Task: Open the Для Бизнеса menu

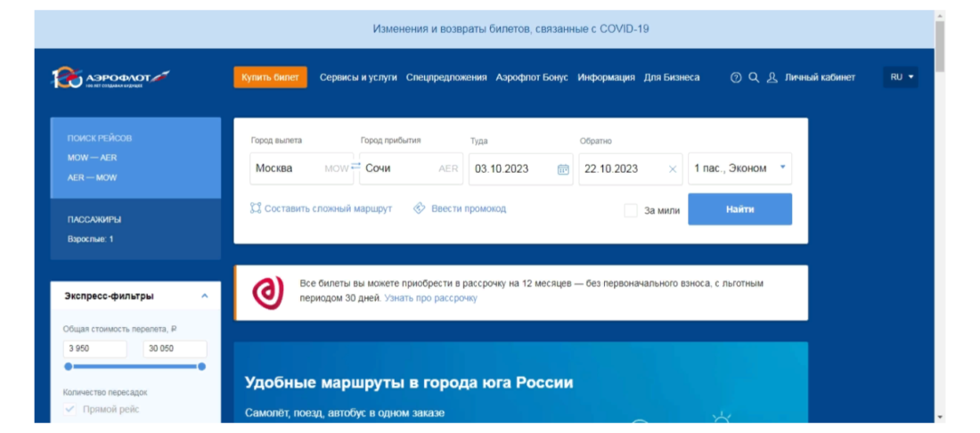Action: [672, 78]
